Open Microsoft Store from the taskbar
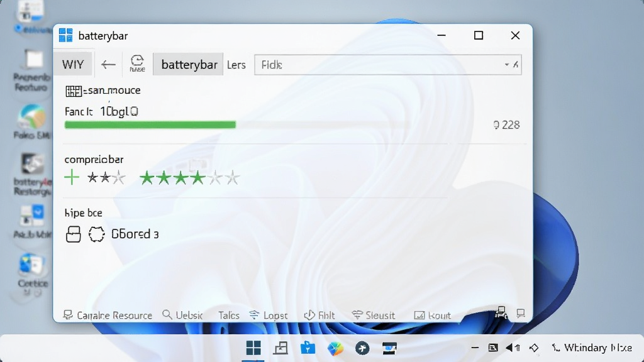This screenshot has height=362, width=644. coord(308,348)
